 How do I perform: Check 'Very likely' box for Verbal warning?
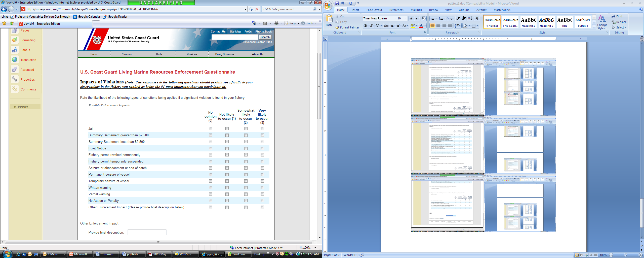262,194
